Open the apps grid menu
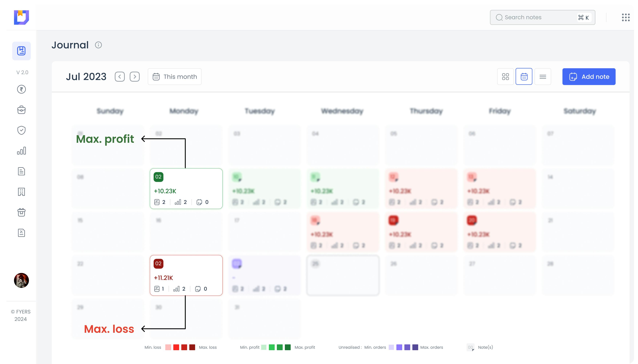The height and width of the screenshot is (364, 638). coord(625,17)
